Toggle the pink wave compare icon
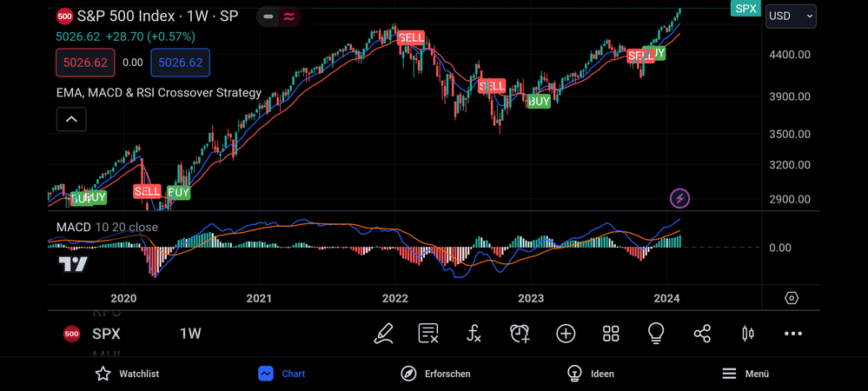 [x=288, y=17]
